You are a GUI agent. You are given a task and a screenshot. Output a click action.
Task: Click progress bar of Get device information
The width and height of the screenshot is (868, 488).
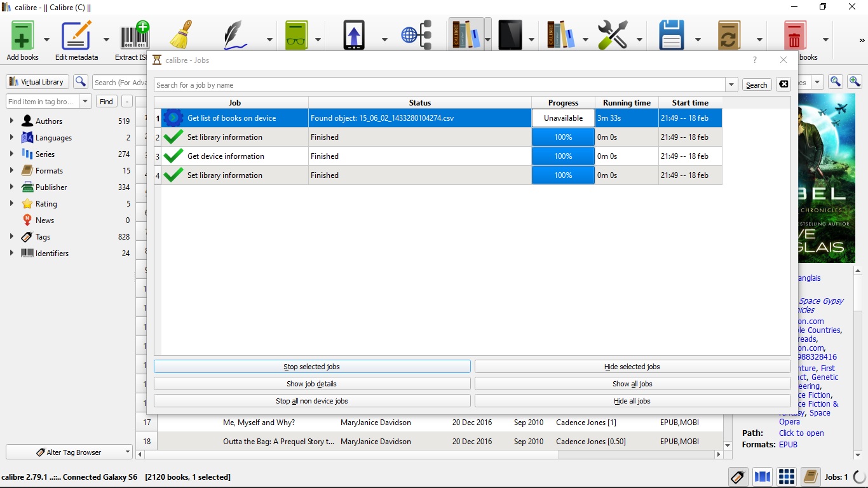click(x=563, y=156)
